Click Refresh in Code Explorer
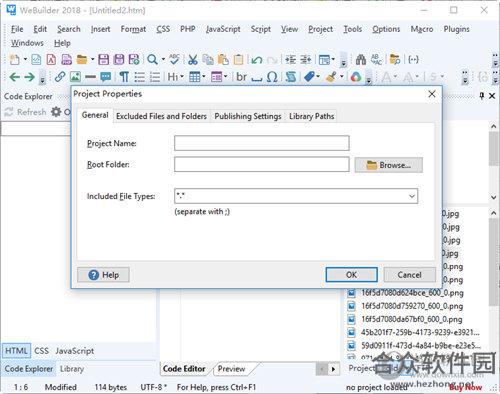Viewport: 500px width, 394px height. (25, 112)
